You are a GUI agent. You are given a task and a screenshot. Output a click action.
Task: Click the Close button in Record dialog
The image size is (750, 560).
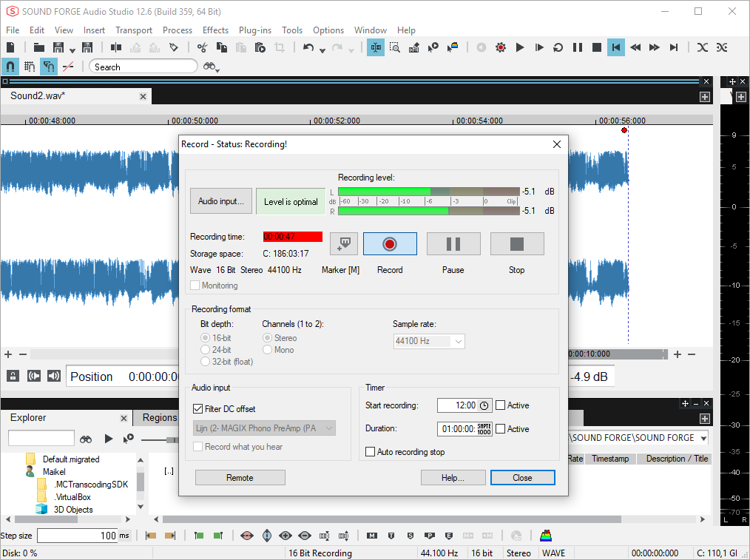click(522, 478)
